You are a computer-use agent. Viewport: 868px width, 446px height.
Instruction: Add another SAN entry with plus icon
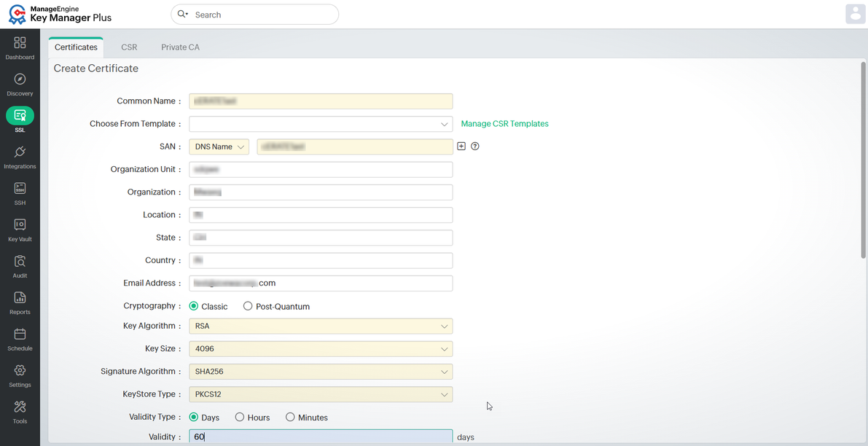pyautogui.click(x=461, y=146)
